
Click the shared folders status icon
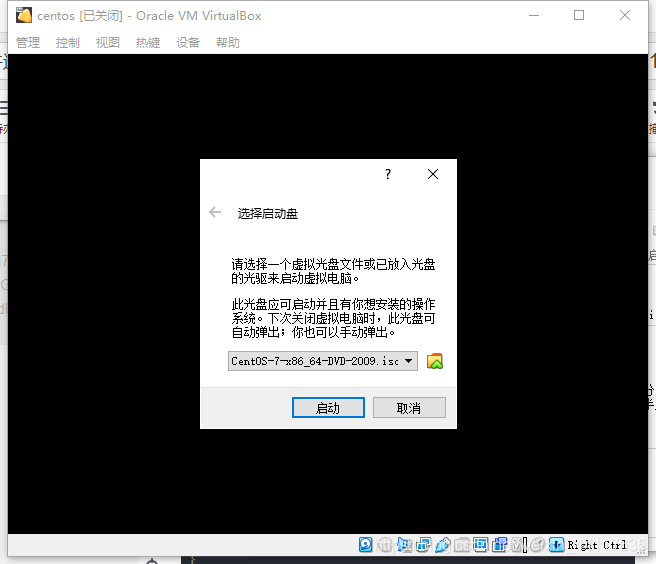[462, 545]
